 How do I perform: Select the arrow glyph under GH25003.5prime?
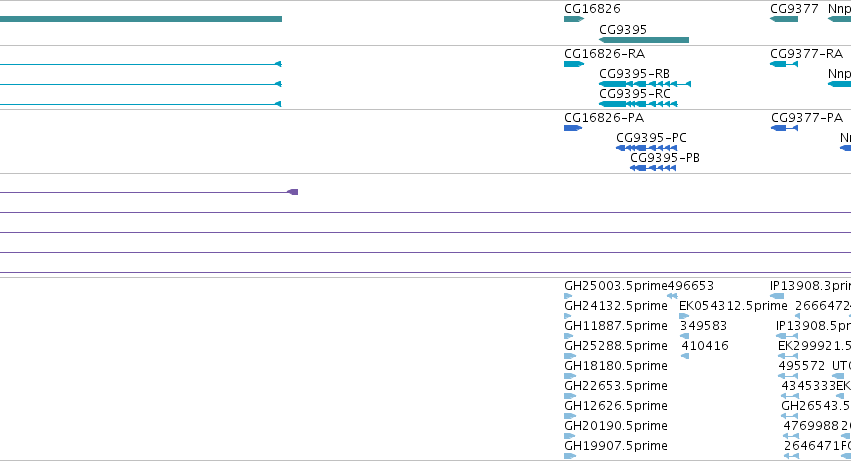568,296
